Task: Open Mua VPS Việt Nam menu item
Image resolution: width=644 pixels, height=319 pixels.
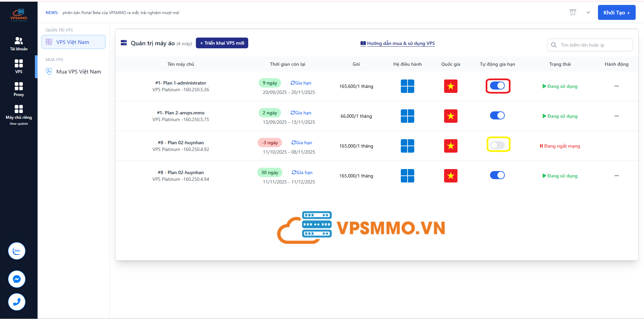Action: 78,71
